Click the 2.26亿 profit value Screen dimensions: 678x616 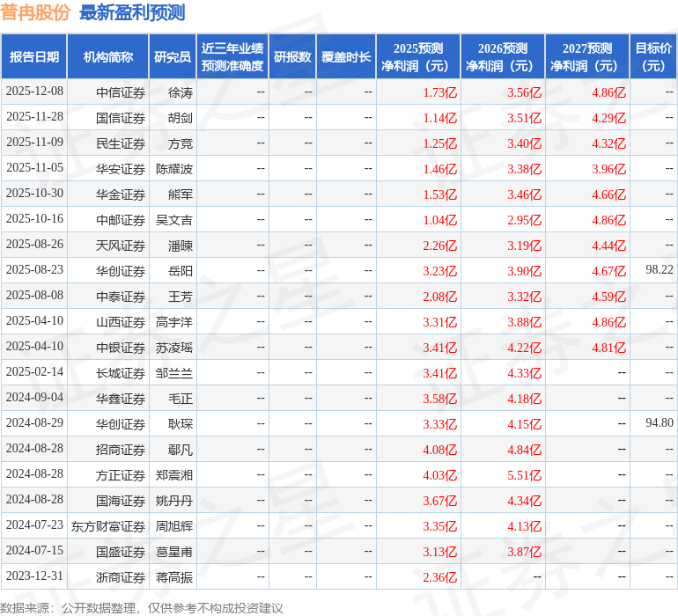pyautogui.click(x=439, y=246)
